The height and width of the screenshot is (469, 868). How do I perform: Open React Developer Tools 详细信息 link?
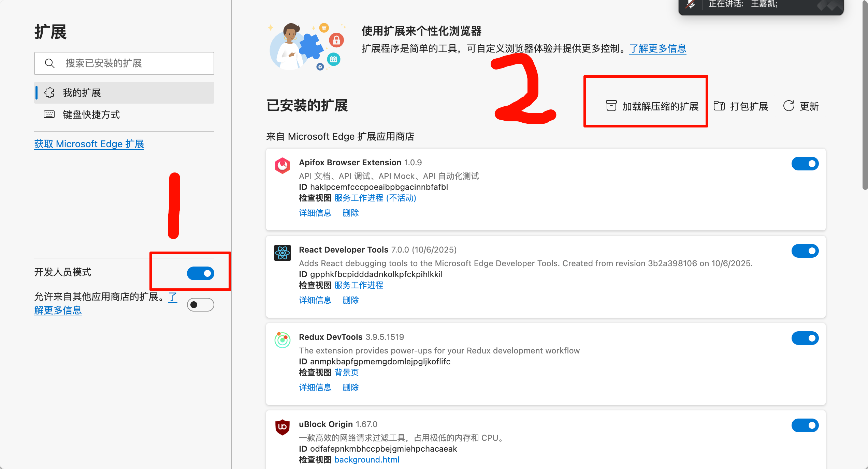click(x=315, y=300)
